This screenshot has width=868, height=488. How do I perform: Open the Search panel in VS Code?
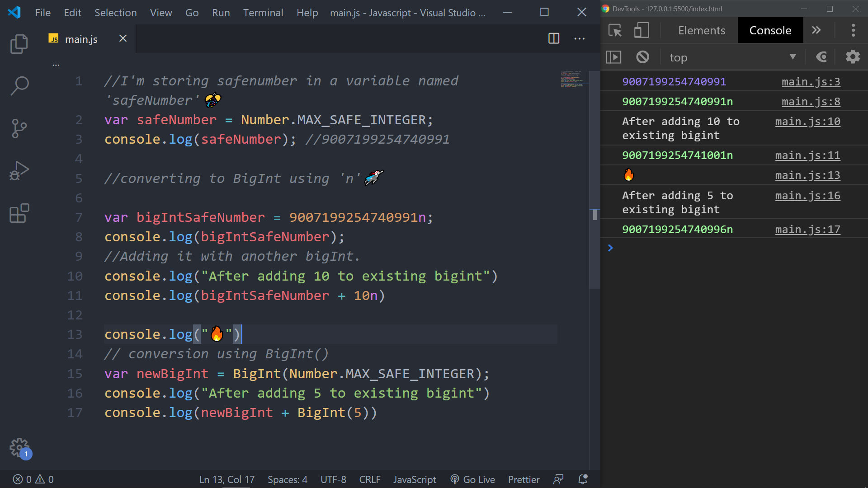[x=19, y=86]
